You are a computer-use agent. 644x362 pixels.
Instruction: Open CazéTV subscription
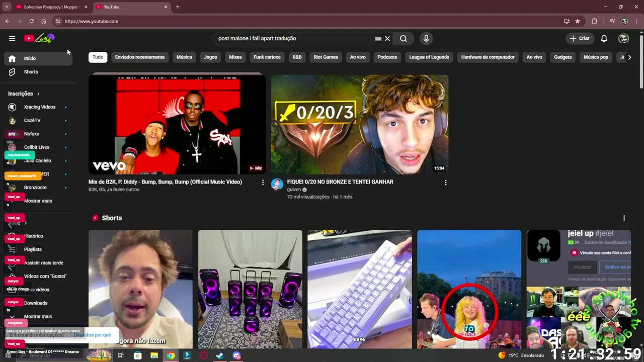38,121
